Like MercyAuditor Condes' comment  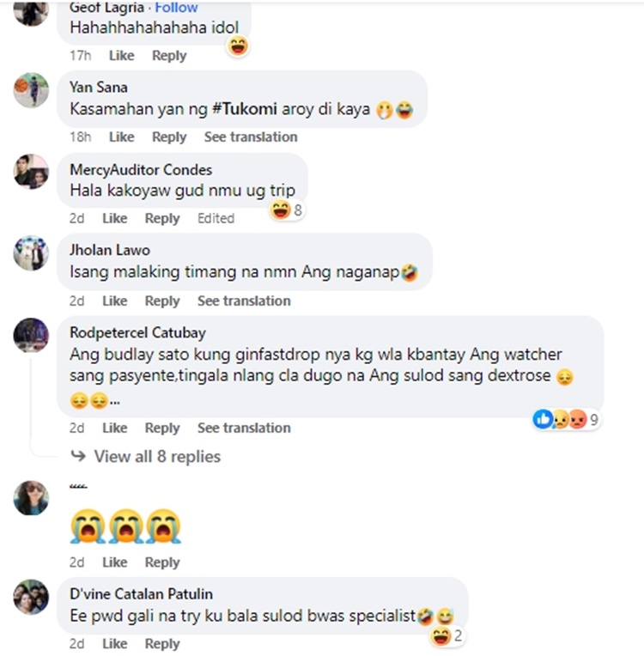click(x=115, y=218)
